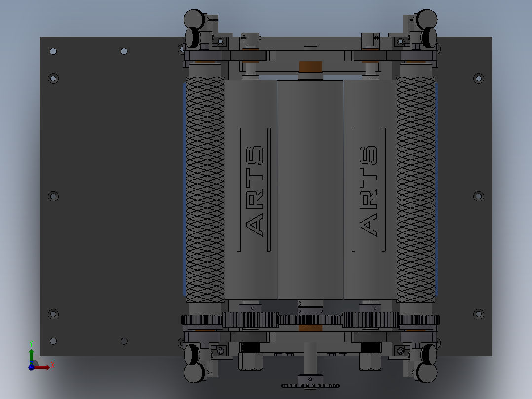532x399 pixels.
Task: Click the green Y axis of the orientation triad
Action: click(x=31, y=356)
